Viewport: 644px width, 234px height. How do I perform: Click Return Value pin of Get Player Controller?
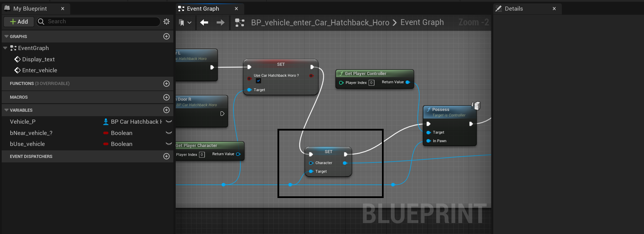[x=408, y=82]
